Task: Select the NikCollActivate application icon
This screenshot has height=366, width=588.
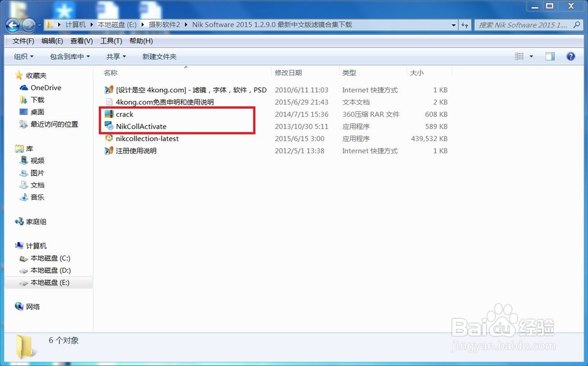Action: pos(109,126)
